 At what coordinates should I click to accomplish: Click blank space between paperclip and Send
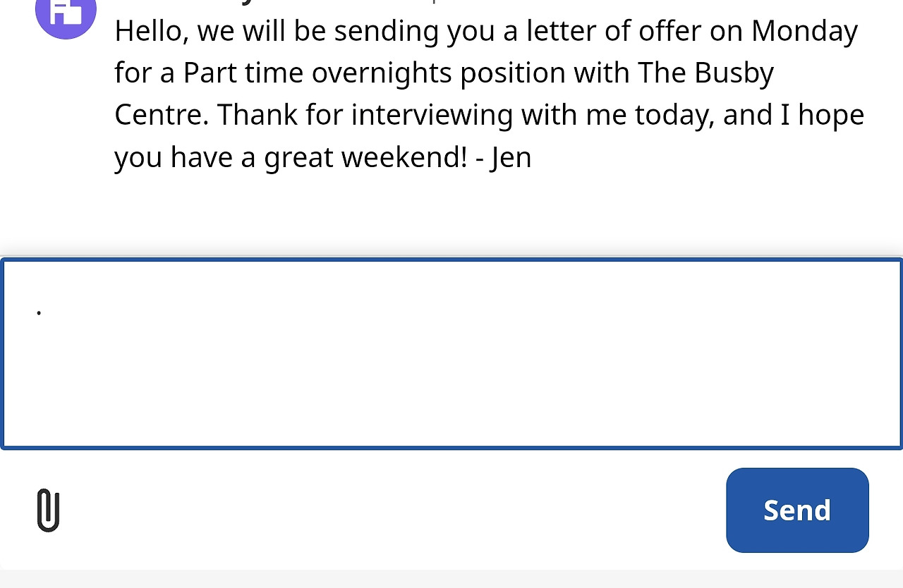tap(388, 510)
